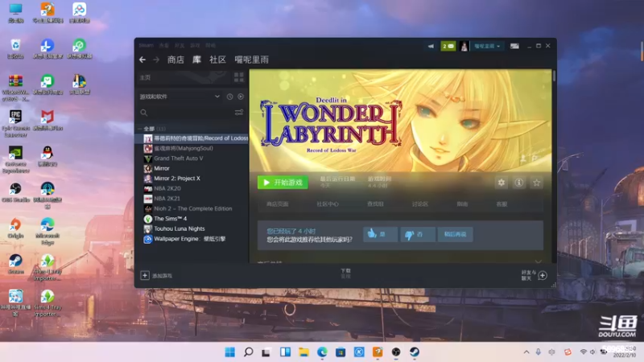This screenshot has width=644, height=362.
Task: Show game info circle icon
Action: (518, 183)
